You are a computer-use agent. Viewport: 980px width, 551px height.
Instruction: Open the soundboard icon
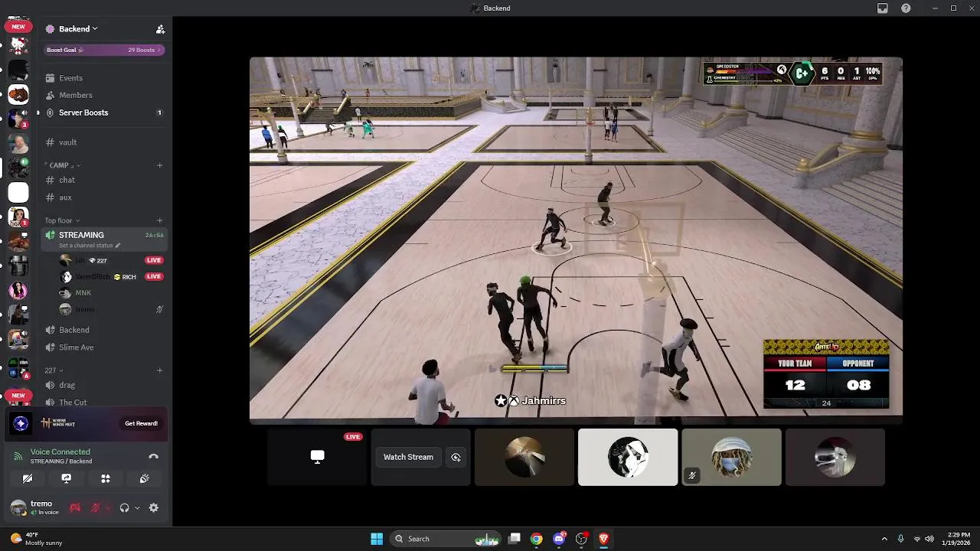pyautogui.click(x=144, y=478)
